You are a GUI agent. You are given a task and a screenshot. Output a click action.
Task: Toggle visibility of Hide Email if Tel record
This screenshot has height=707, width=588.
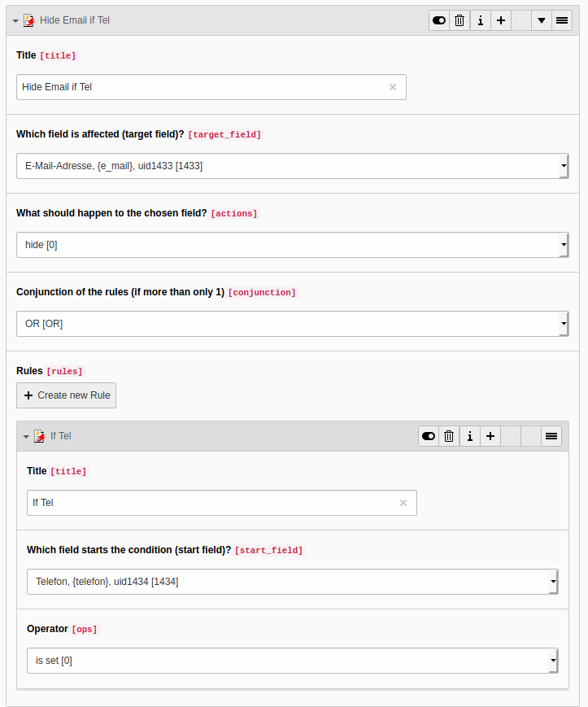point(439,20)
